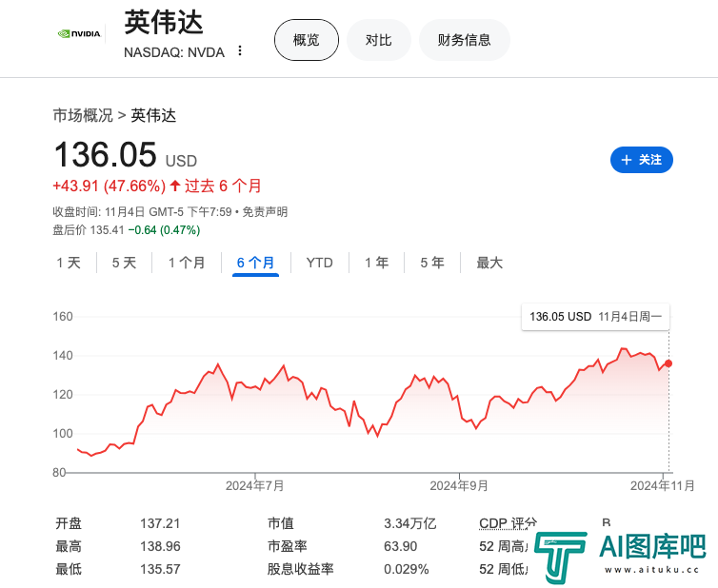This screenshot has width=718, height=588.
Task: Click the 市场概况 breadcrumb link
Action: click(83, 115)
